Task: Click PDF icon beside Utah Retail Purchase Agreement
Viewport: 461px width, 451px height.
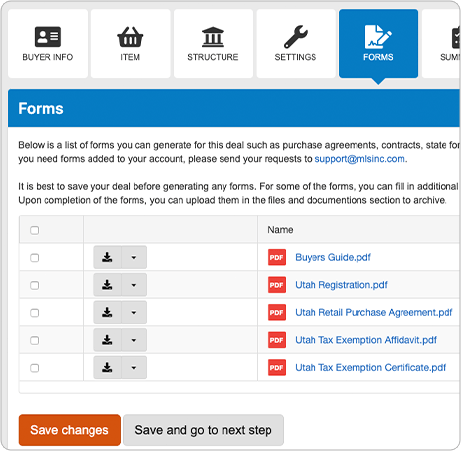Action: (x=277, y=313)
